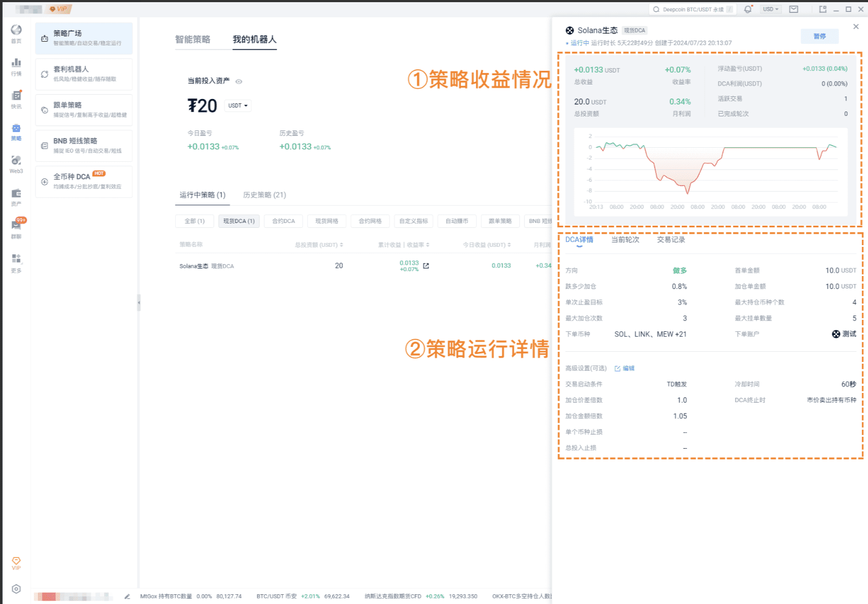Image resolution: width=868 pixels, height=604 pixels.
Task: Click the edit pencil icon in bottom status bar
Action: click(127, 596)
